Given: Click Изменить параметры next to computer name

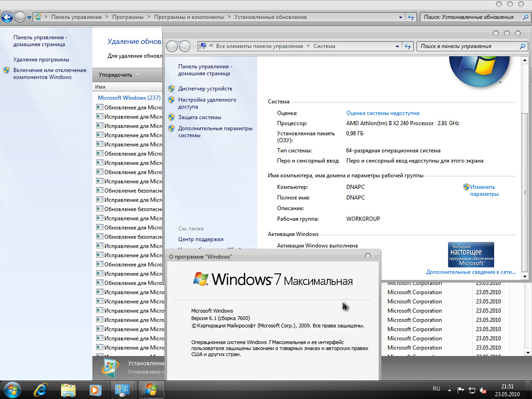Looking at the screenshot, I should click(484, 190).
